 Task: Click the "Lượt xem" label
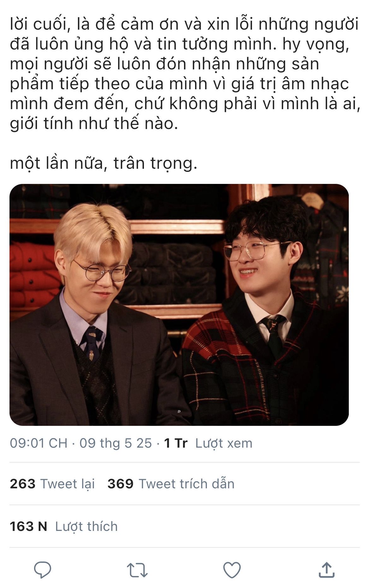[x=224, y=443]
